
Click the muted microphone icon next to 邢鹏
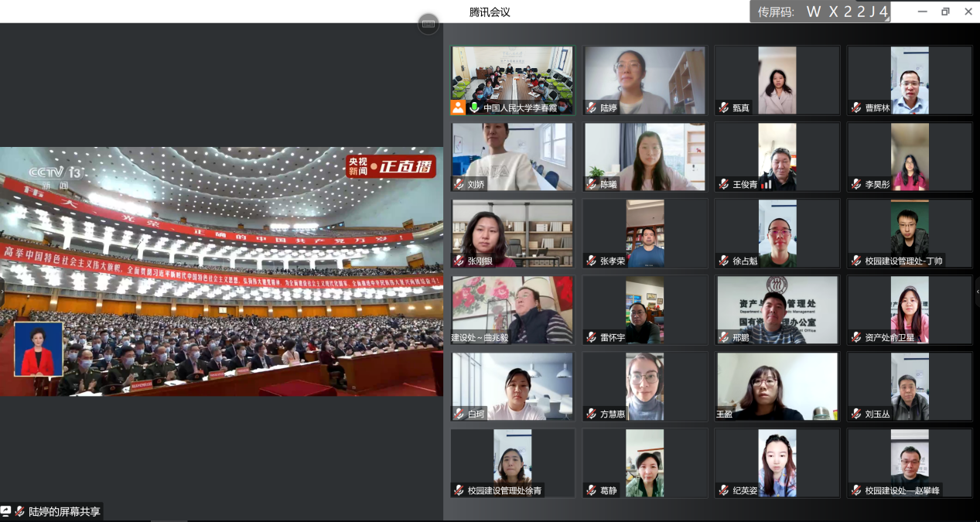pos(724,337)
